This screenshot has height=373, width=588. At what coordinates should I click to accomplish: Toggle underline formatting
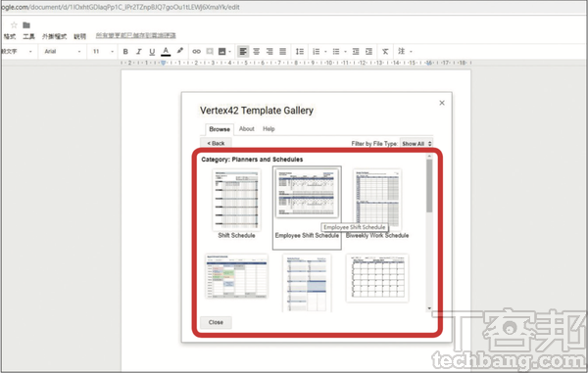tap(152, 51)
